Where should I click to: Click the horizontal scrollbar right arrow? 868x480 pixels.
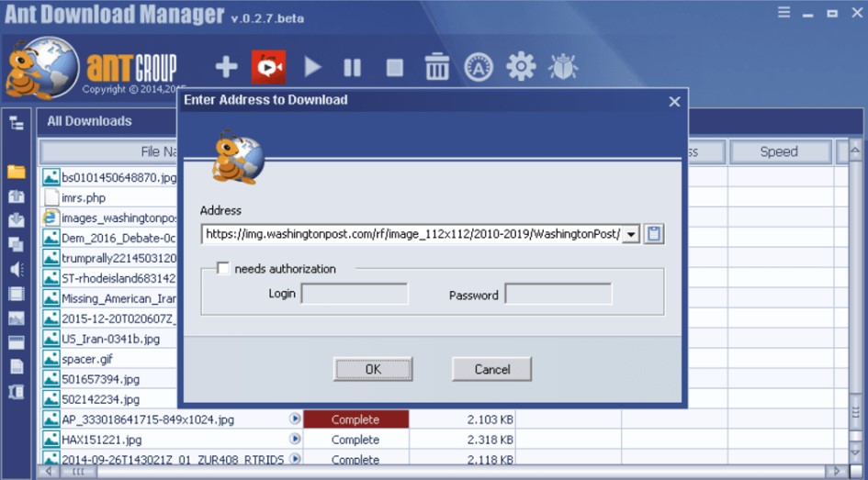click(836, 472)
